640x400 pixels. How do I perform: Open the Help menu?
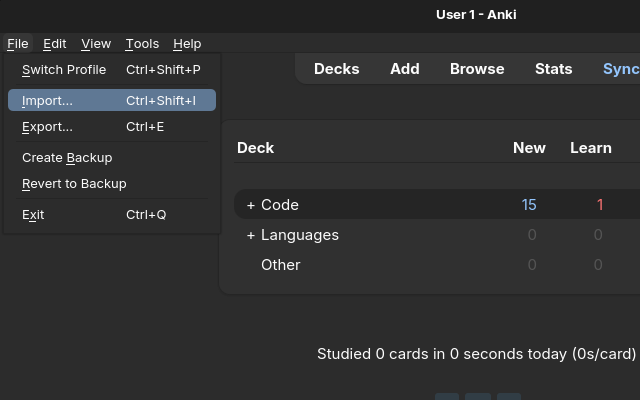click(187, 44)
